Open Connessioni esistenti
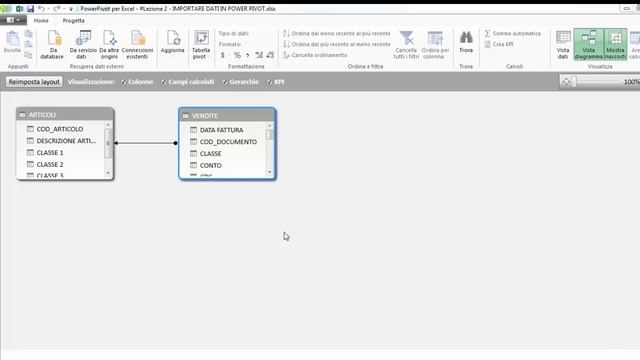Image resolution: width=640 pixels, height=360 pixels. (x=137, y=45)
